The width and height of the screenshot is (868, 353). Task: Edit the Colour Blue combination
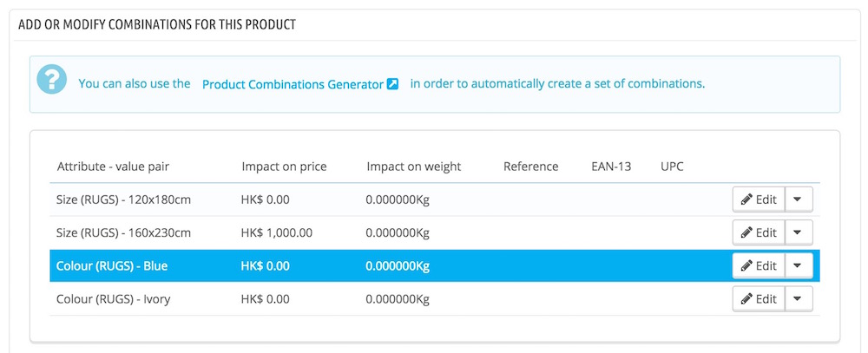pos(759,266)
